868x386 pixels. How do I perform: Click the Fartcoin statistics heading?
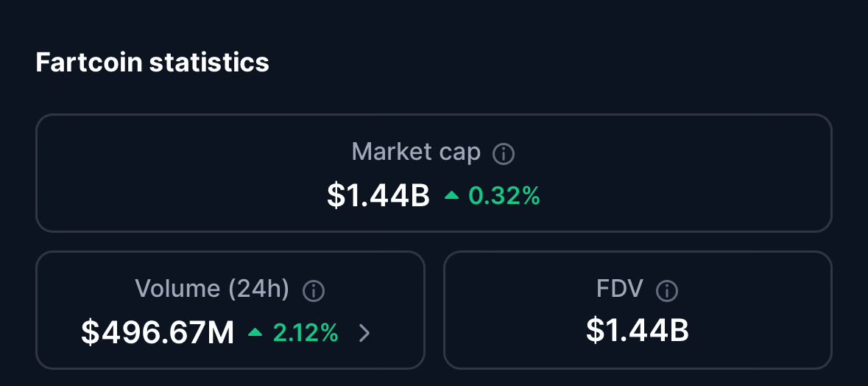[x=152, y=62]
